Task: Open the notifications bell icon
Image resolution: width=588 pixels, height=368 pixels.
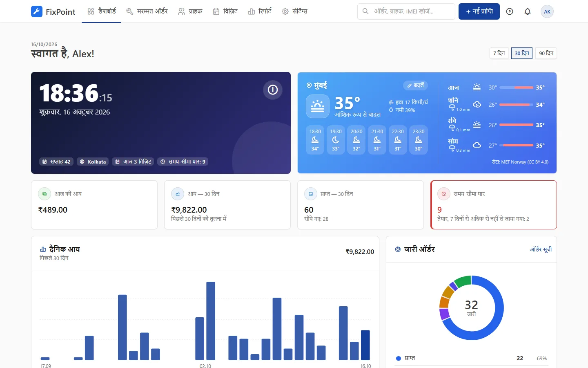Action: (528, 11)
